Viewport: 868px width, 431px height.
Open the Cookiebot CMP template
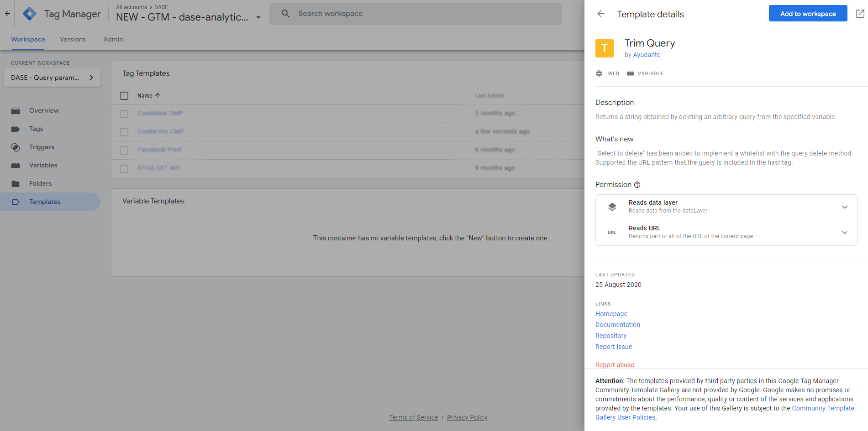pyautogui.click(x=160, y=113)
